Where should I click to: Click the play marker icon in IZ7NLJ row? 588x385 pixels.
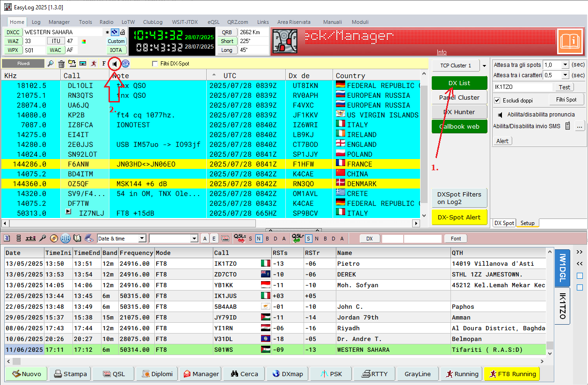point(68,211)
